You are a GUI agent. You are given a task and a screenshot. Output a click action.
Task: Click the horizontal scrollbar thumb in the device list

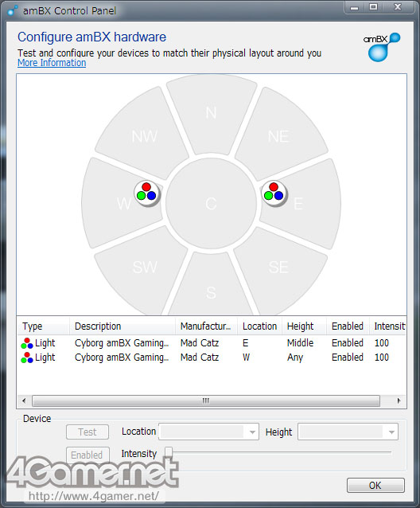pyautogui.click(x=206, y=401)
